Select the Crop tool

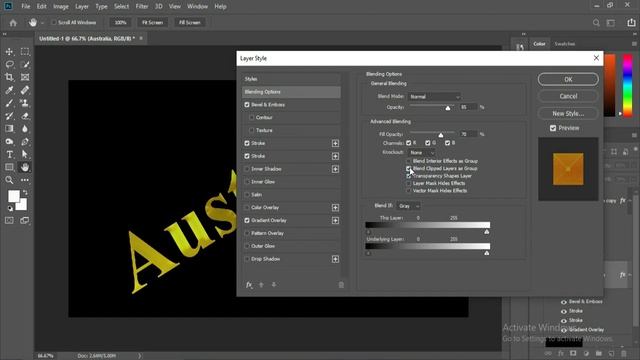click(x=9, y=77)
